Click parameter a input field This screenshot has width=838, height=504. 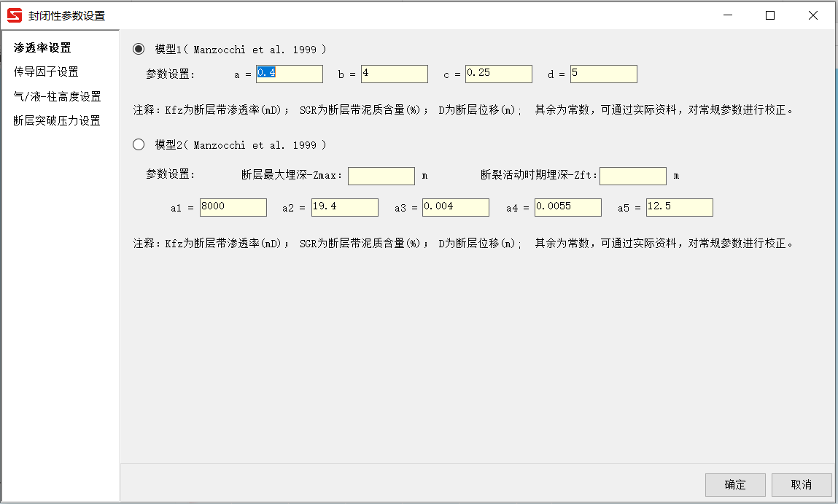[290, 74]
